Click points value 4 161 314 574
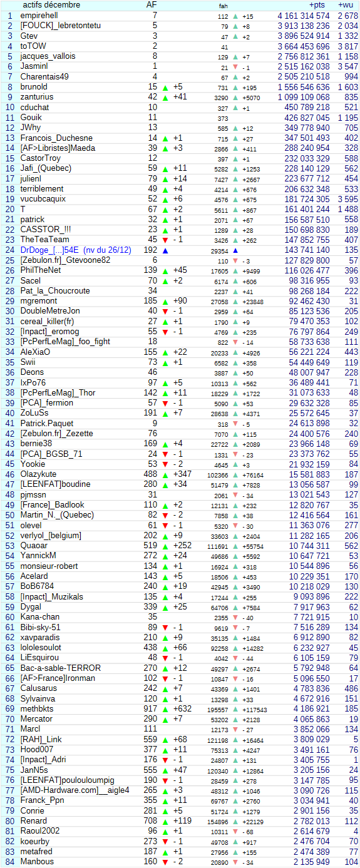Image resolution: width=360 pixels, height=868 pixels. 304,16
